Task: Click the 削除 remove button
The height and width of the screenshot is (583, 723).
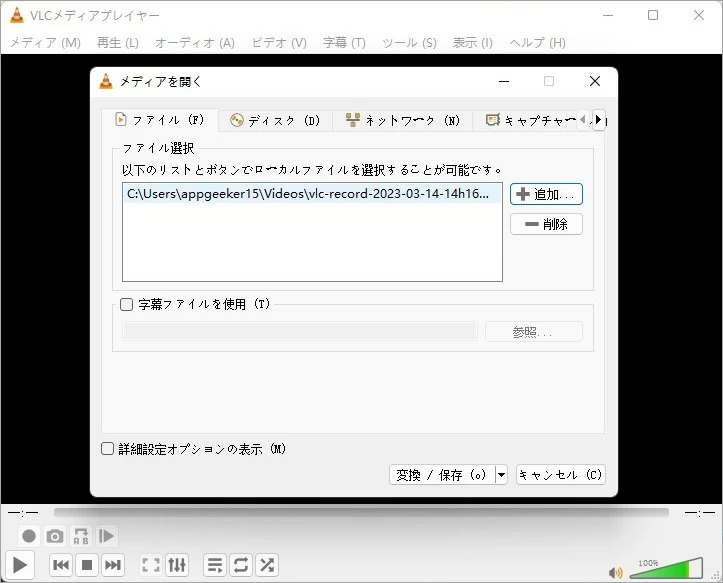Action: pos(546,224)
